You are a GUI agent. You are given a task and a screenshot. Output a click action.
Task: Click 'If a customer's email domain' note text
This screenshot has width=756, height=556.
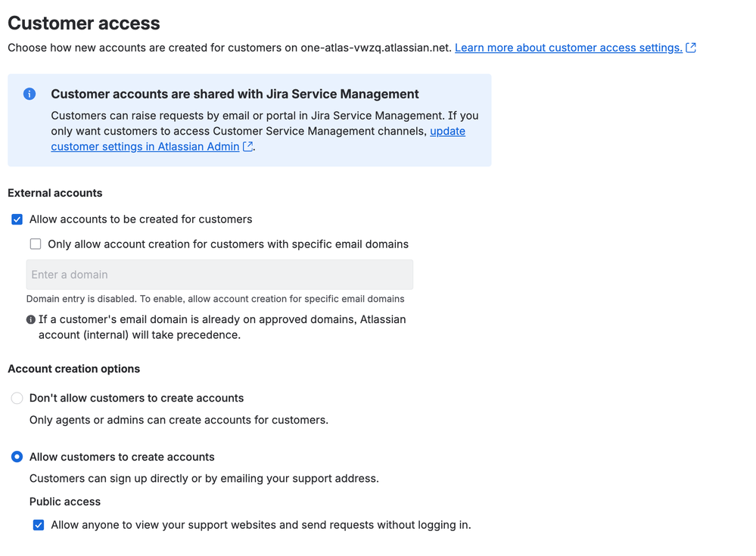pos(222,327)
